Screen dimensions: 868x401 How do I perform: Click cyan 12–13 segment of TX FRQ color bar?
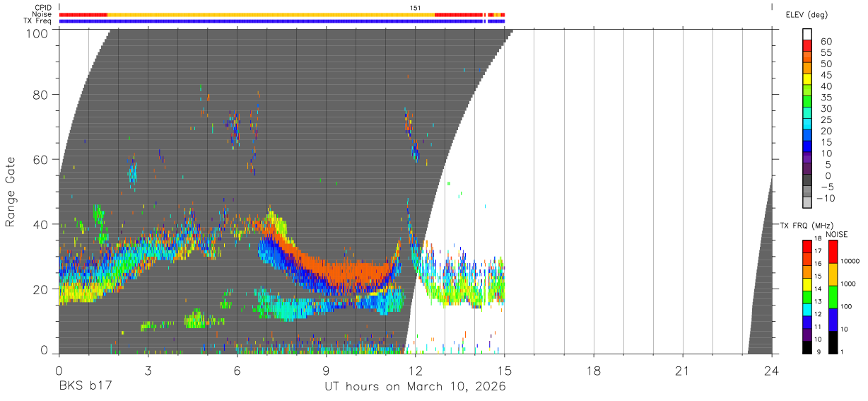point(807,310)
